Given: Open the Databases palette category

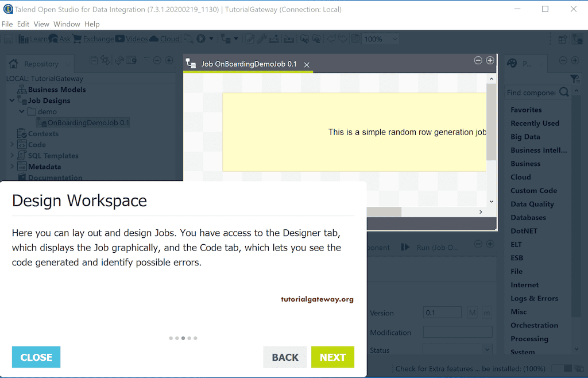Looking at the screenshot, I should pyautogui.click(x=528, y=218).
